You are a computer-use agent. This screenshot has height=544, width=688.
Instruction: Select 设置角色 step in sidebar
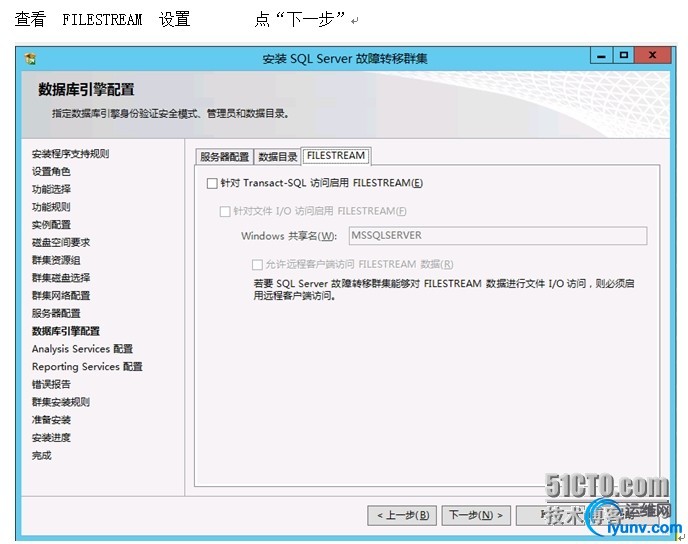pos(51,172)
